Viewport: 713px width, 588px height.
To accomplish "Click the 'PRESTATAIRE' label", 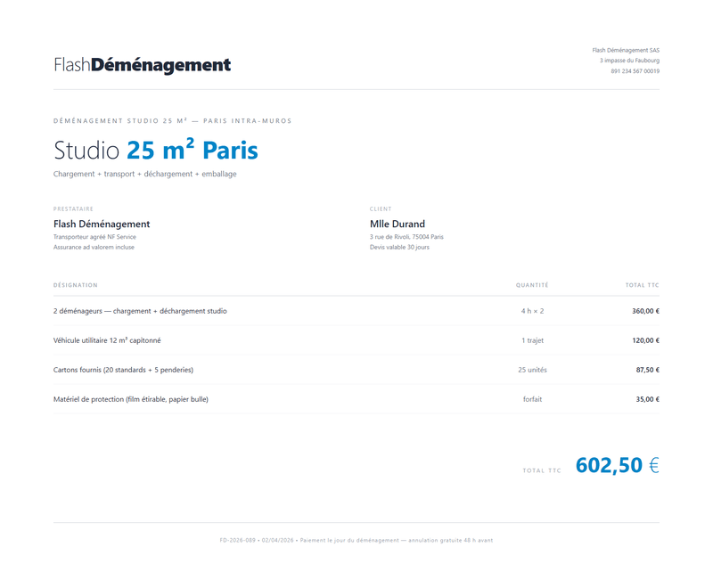I will point(73,209).
